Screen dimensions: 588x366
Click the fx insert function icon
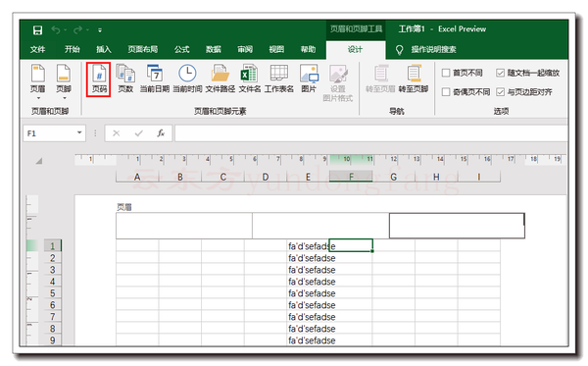tap(161, 133)
